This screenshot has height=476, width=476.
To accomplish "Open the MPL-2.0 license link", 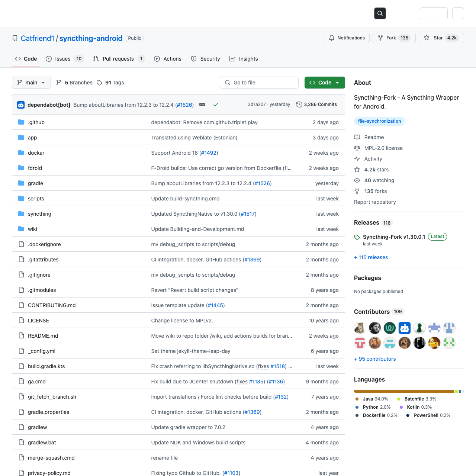I will click(378, 148).
